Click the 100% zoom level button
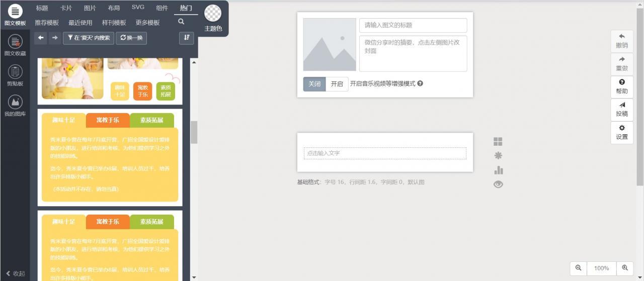This screenshot has height=281, width=644. 602,268
